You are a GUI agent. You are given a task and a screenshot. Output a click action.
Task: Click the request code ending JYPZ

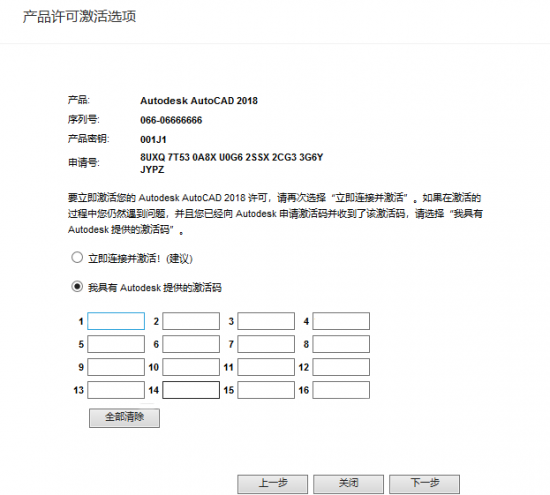(152, 170)
